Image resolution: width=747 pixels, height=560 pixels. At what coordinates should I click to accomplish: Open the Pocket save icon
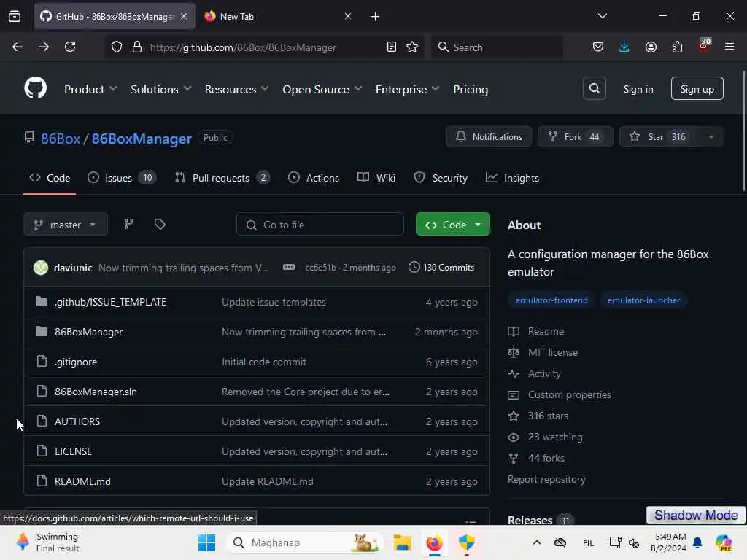[x=598, y=47]
